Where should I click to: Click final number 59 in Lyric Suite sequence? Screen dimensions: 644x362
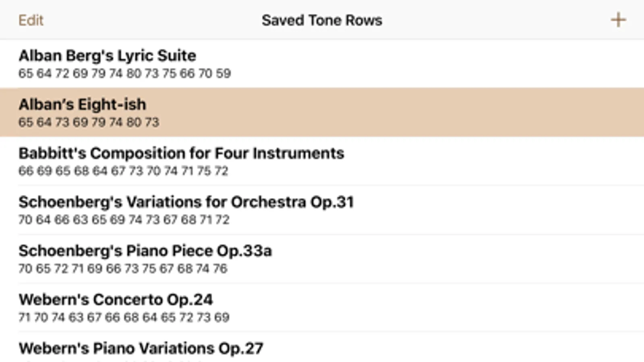tap(223, 74)
